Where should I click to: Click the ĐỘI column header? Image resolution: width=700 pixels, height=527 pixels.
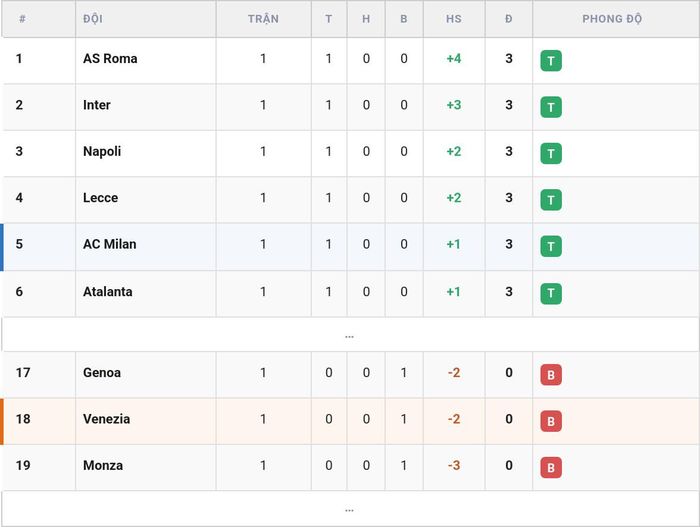click(x=93, y=19)
